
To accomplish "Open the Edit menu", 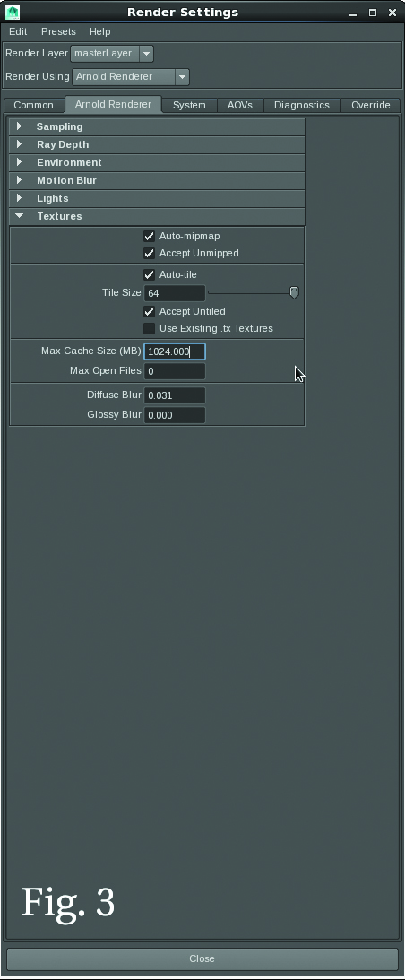I will (18, 31).
